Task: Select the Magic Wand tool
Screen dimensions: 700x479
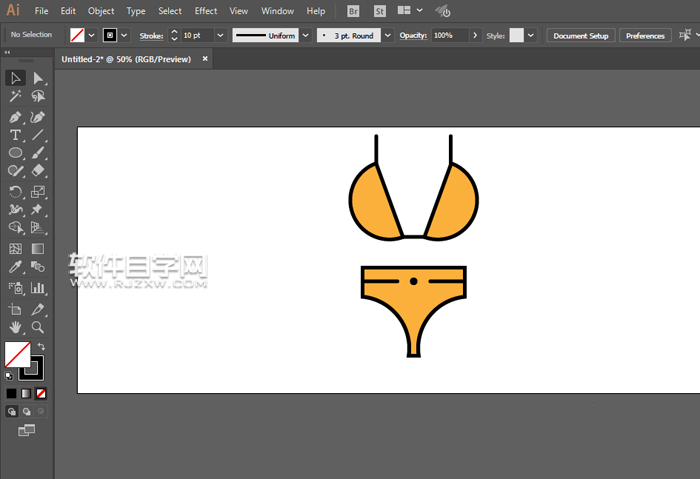Action: pyautogui.click(x=16, y=97)
